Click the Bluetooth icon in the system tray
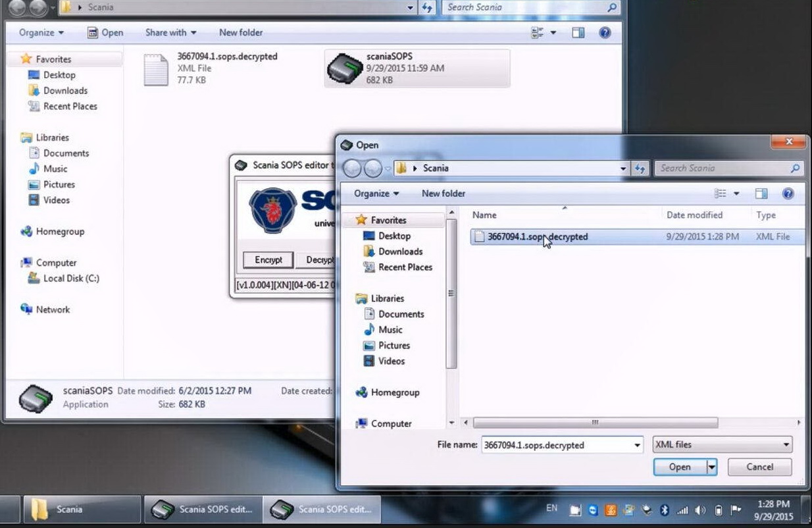This screenshot has width=812, height=528. click(665, 510)
